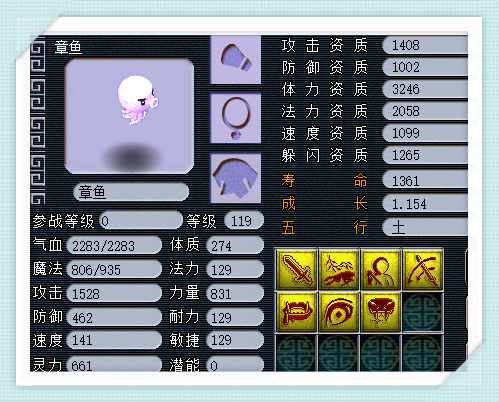Click the 成长 value 1.154
This screenshot has height=402, width=499.
point(425,204)
